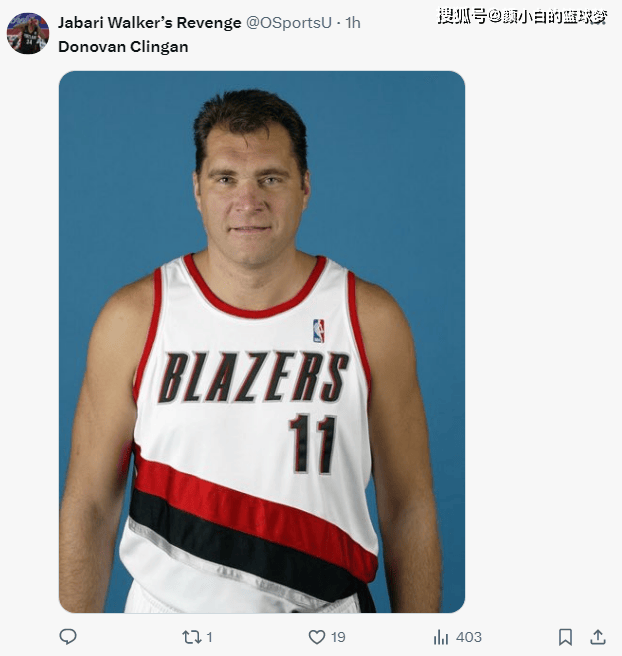Click the Donovan Clingan tweet text
This screenshot has height=656, width=622.
pyautogui.click(x=123, y=47)
